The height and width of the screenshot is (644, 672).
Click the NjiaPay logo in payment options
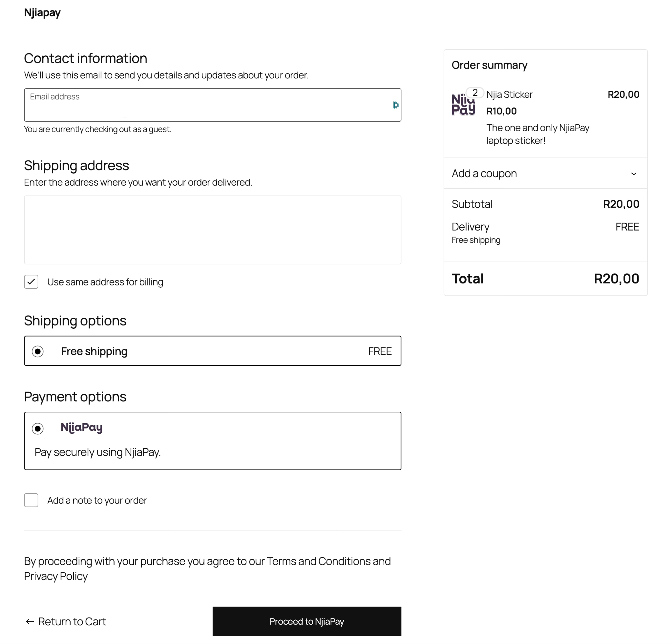click(x=82, y=427)
